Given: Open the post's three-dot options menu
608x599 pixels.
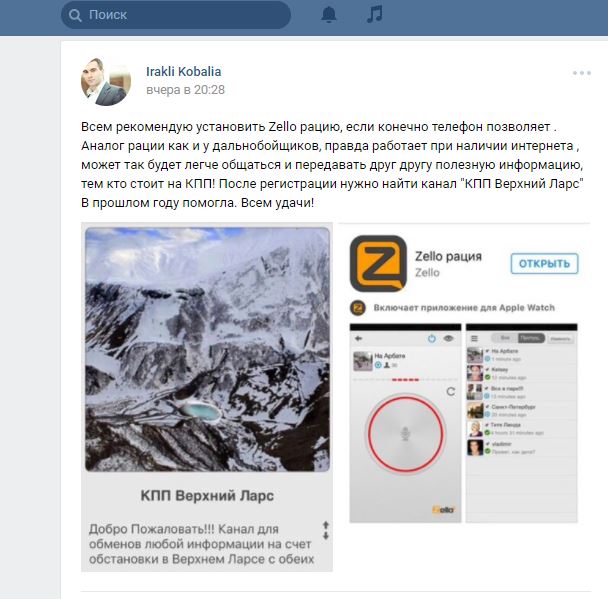Looking at the screenshot, I should click(582, 73).
